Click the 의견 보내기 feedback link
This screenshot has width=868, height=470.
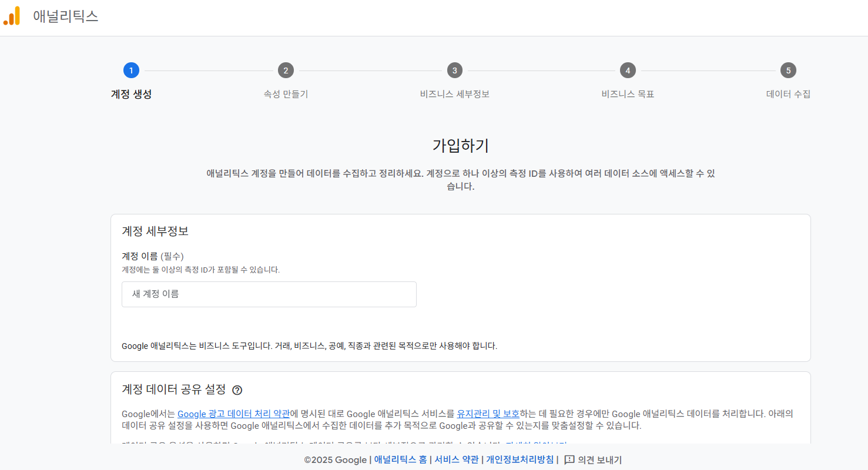tap(599, 460)
